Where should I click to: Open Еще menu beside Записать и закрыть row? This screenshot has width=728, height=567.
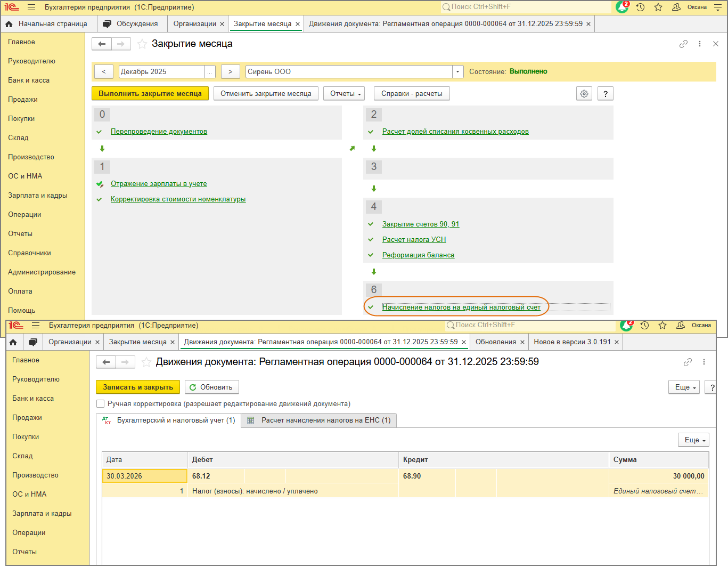684,387
